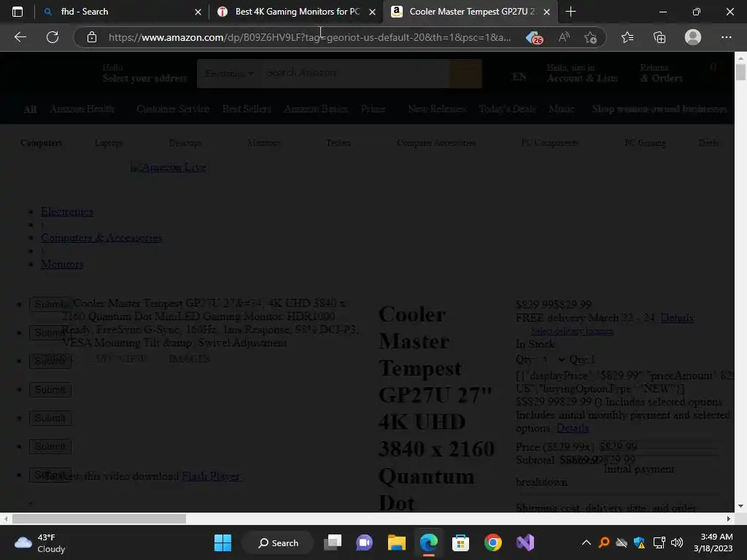Click Select delivery location link
747x560 pixels.
click(572, 331)
